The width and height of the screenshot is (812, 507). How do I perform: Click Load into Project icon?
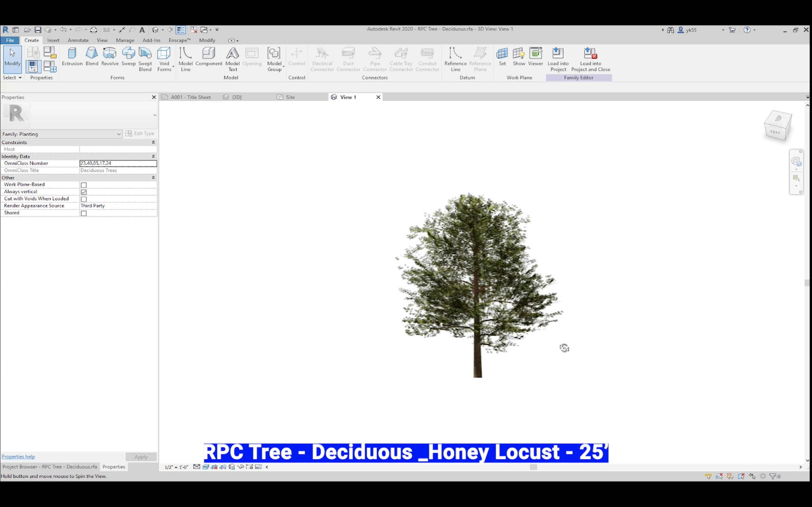558,59
